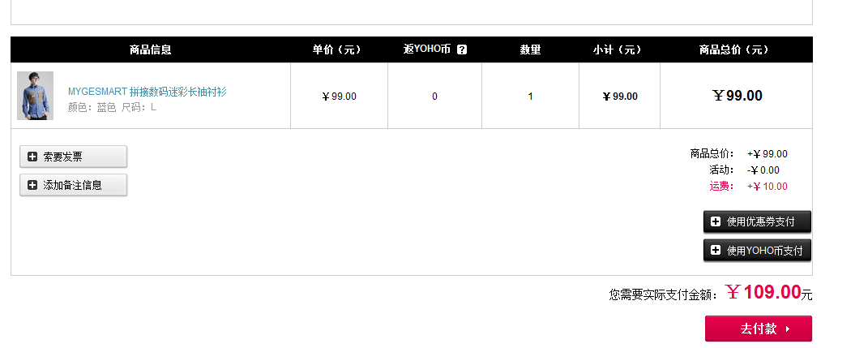Click the YOHO币 question mark help icon
The height and width of the screenshot is (348, 868).
(462, 49)
